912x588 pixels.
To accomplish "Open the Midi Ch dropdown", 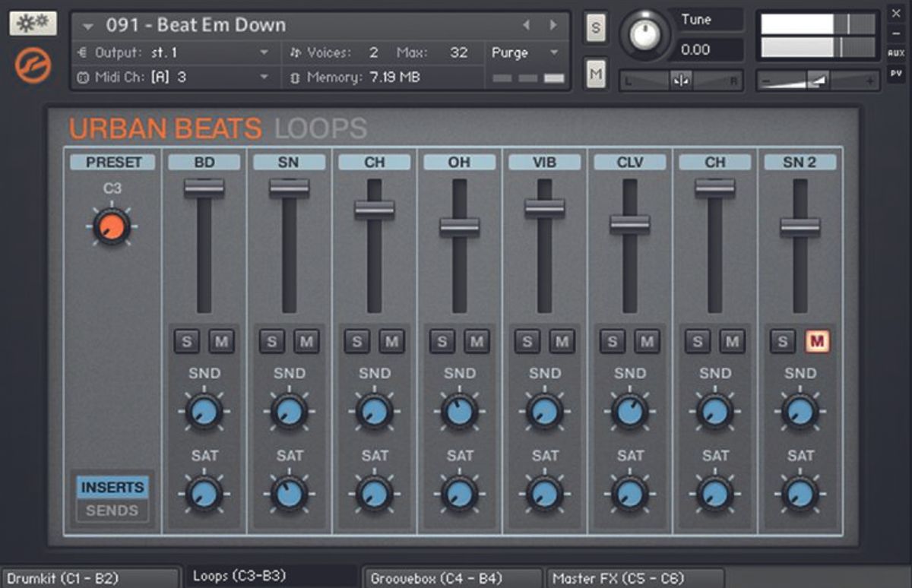I will pos(262,77).
